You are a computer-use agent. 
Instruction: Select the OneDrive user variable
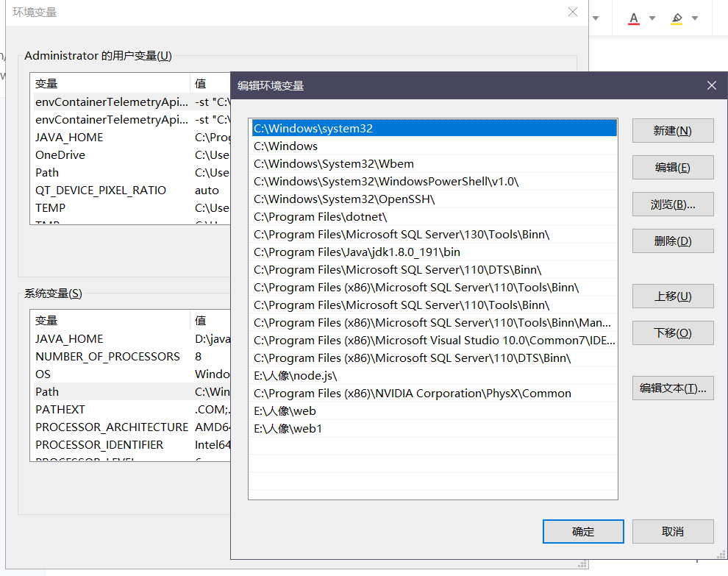(x=130, y=154)
